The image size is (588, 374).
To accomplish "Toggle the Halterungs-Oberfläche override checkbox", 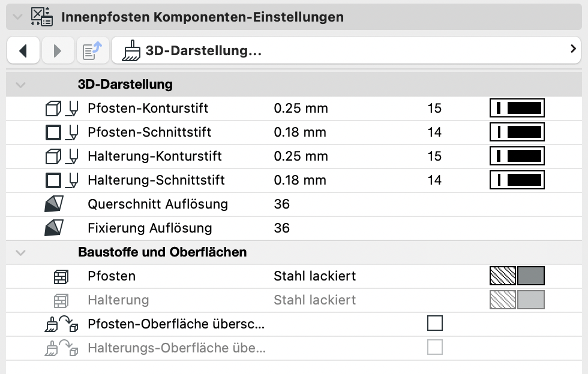I will [435, 348].
